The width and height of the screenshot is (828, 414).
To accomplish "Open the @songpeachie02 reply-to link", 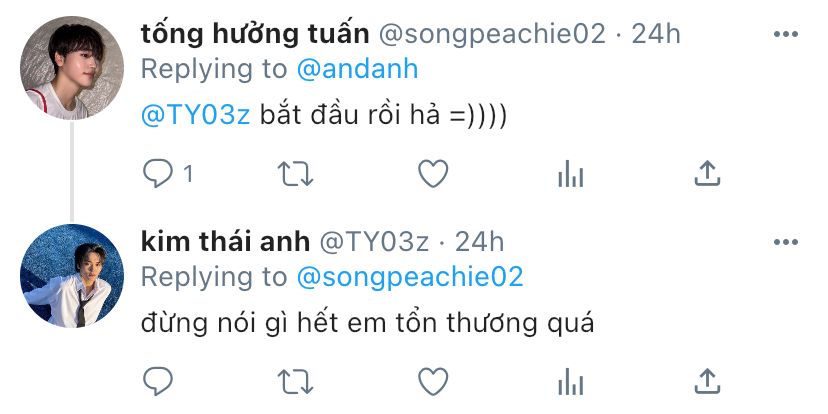I will click(x=410, y=277).
